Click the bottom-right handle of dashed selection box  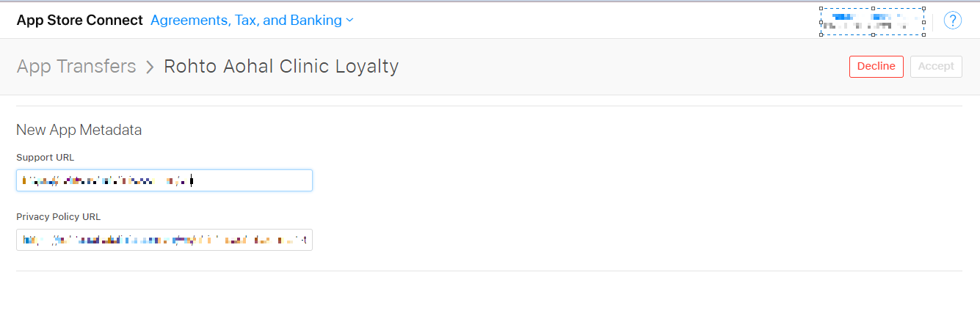point(924,34)
